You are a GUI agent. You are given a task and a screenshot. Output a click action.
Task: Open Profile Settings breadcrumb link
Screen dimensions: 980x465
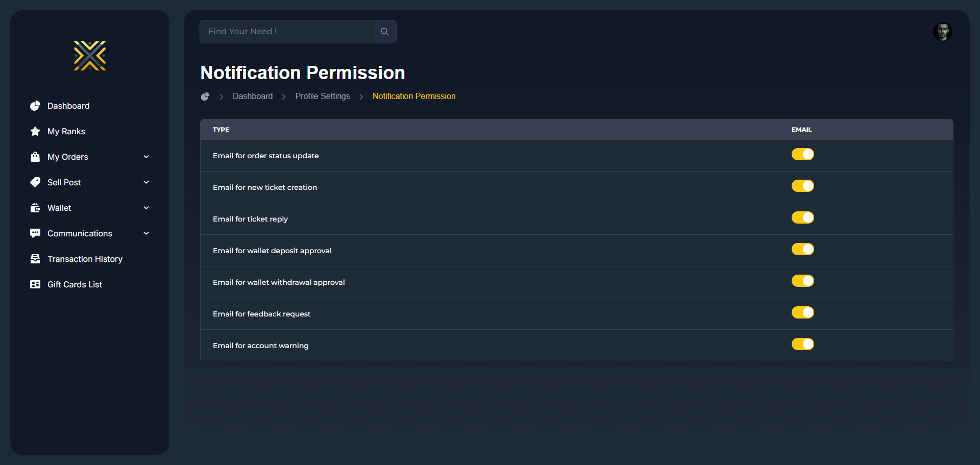click(323, 96)
